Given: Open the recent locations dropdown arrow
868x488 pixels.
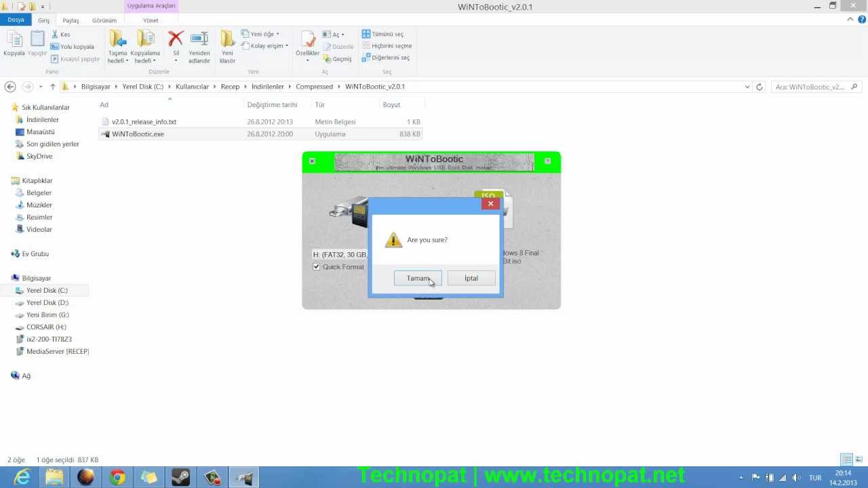Looking at the screenshot, I should click(x=41, y=87).
